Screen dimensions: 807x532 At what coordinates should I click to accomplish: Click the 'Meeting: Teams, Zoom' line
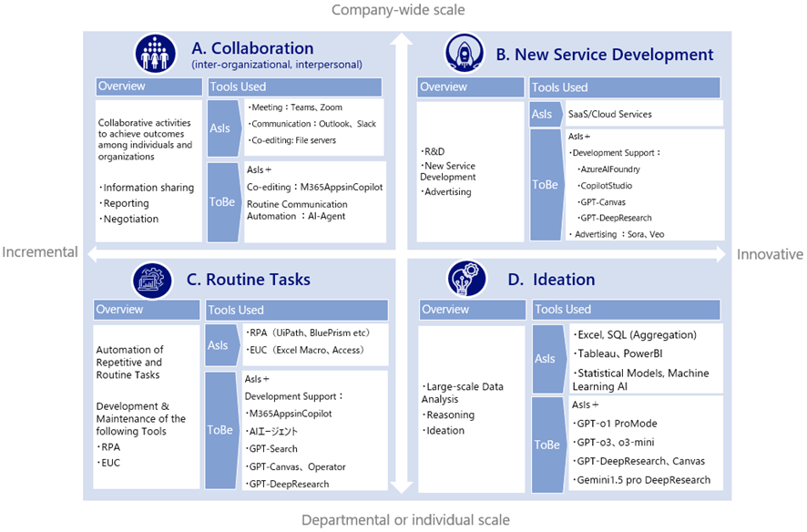295,107
